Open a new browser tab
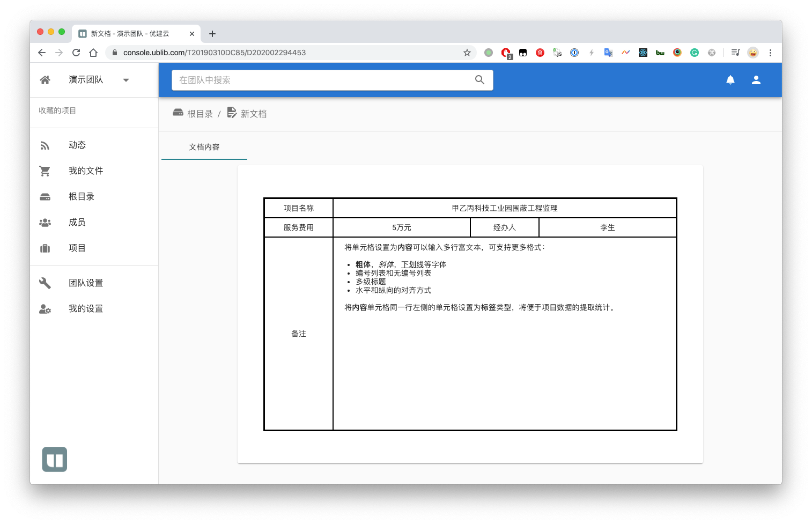Viewport: 812px width, 524px height. [x=212, y=34]
